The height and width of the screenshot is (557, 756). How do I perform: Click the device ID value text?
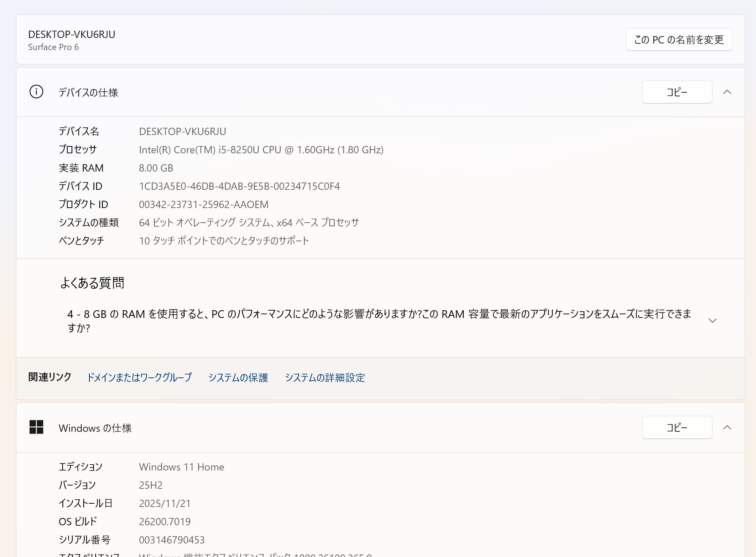coord(239,186)
